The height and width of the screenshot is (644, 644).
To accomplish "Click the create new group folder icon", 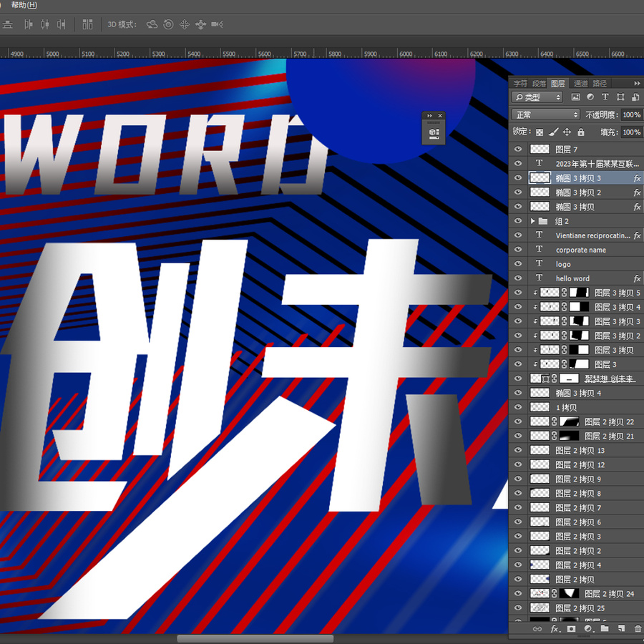I will click(605, 629).
